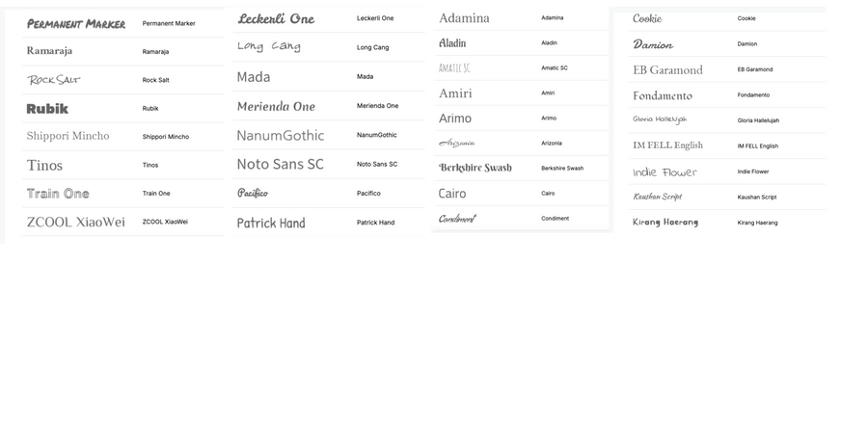Select the Leckerli One font preview
The width and height of the screenshot is (868, 423).
click(x=276, y=18)
